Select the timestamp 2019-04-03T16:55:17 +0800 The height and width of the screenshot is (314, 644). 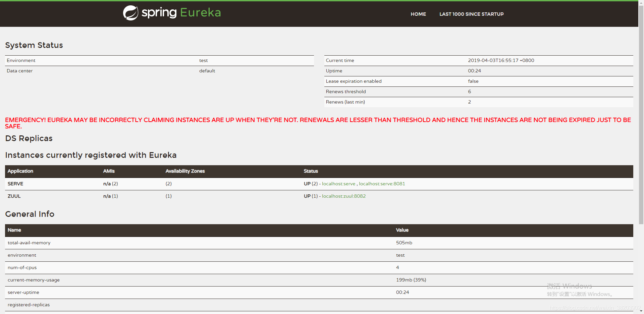coord(501,60)
